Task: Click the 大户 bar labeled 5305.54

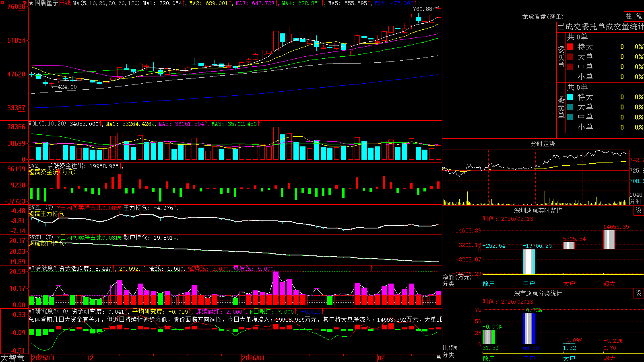Action: point(569,246)
